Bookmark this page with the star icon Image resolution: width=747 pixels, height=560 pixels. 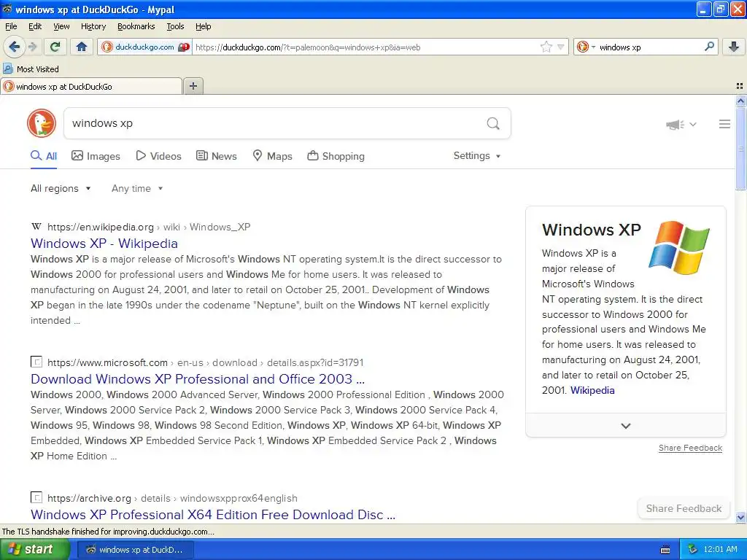546,47
